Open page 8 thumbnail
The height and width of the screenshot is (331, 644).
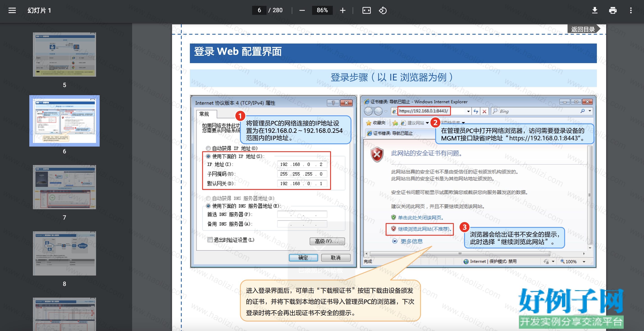click(x=64, y=253)
